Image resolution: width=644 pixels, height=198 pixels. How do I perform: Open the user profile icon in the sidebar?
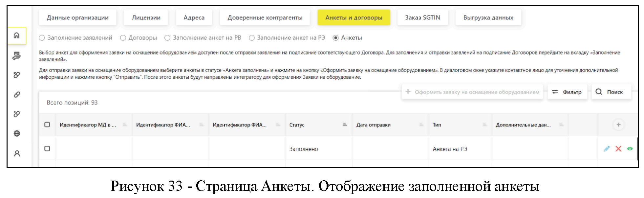pos(17,153)
